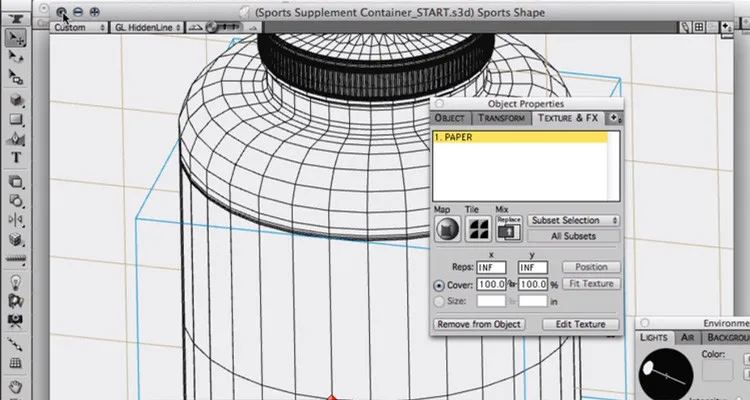Choose the 3D cube primitive tool
The image size is (750, 400).
(x=15, y=100)
